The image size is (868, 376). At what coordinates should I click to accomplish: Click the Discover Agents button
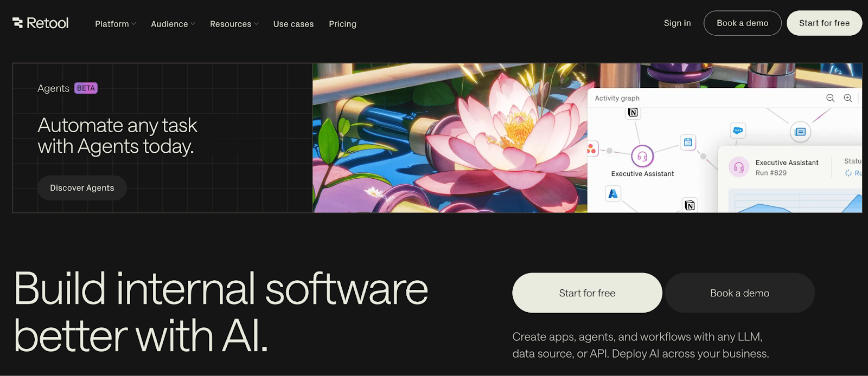(x=82, y=188)
